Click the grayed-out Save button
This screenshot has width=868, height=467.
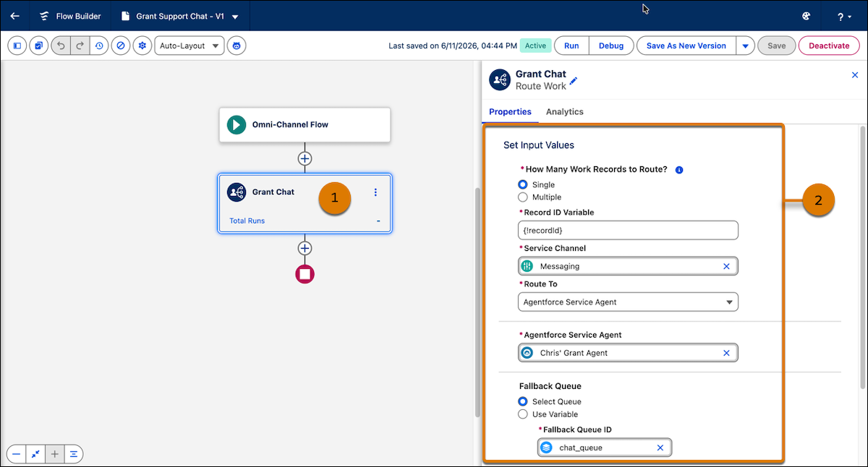click(776, 46)
